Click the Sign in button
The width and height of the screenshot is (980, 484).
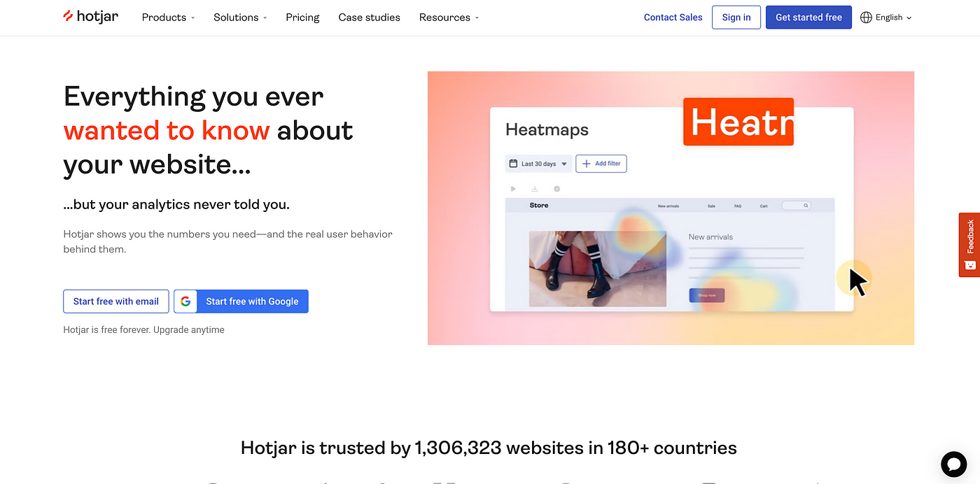pos(736,17)
